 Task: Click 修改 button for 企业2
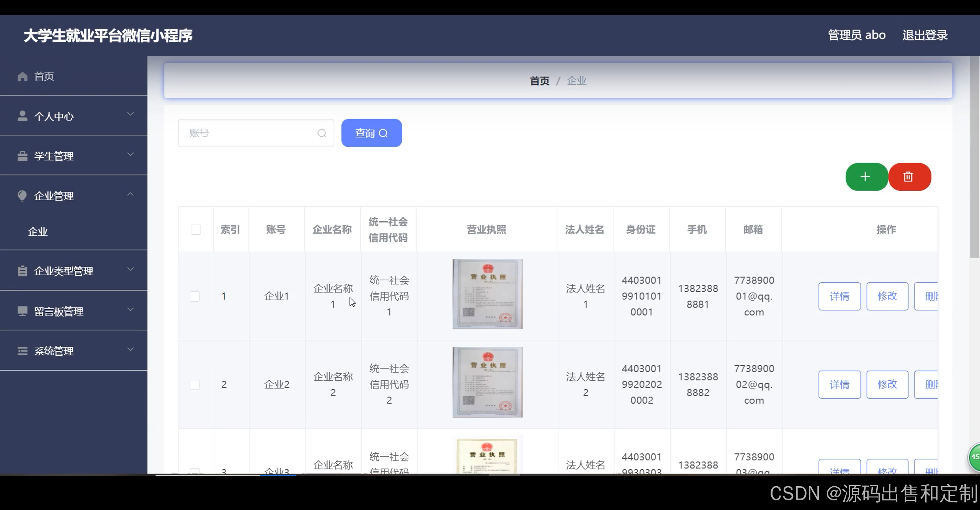[887, 384]
